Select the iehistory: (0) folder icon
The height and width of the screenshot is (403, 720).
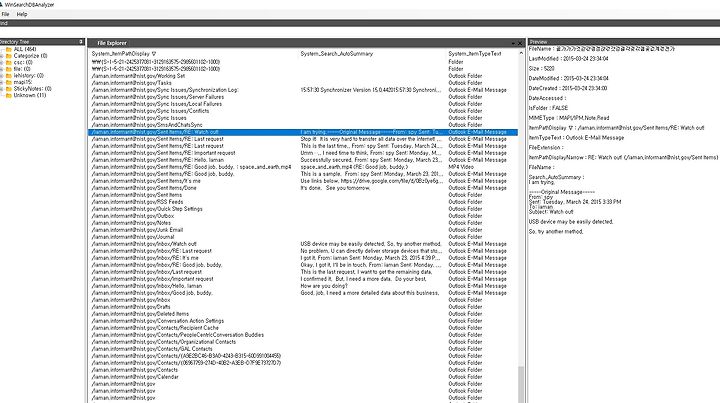(x=9, y=75)
